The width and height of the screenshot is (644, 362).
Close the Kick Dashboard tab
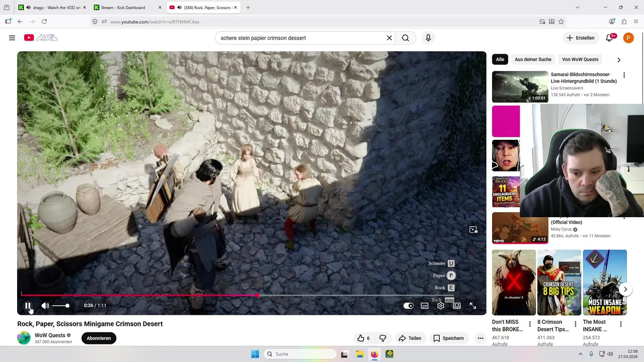tap(160, 8)
